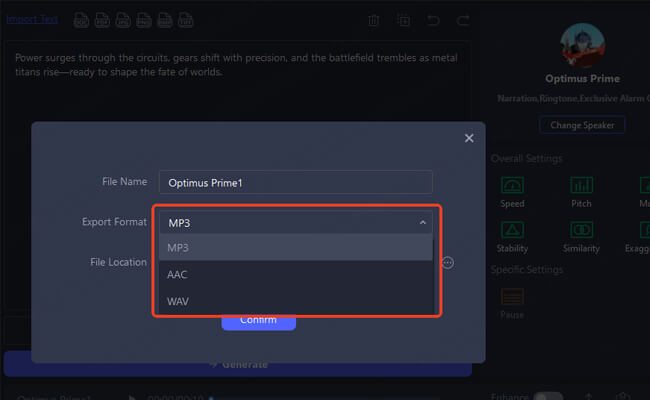Choose WAV from the format list

[x=295, y=301]
